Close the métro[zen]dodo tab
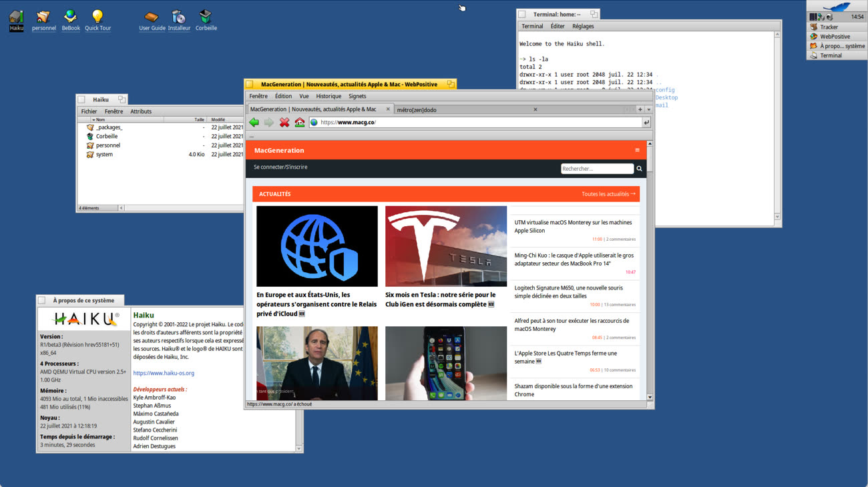Screen dimensions: 868x487 coord(535,109)
